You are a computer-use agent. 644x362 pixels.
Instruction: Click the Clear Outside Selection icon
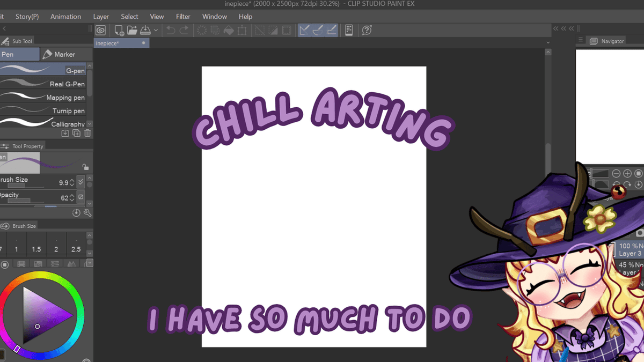pos(215,31)
